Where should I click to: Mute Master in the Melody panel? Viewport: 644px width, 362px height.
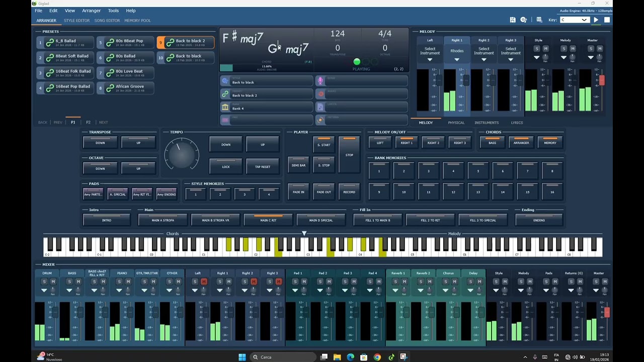coord(600,49)
